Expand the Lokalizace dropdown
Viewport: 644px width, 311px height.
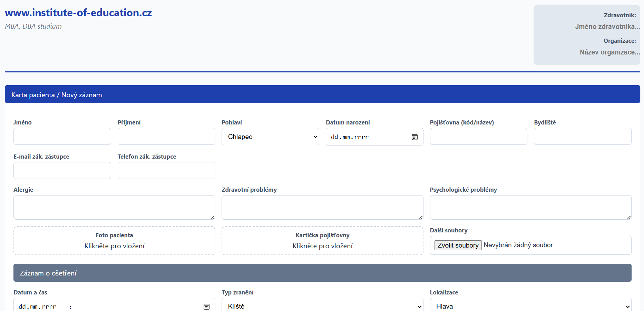530,306
